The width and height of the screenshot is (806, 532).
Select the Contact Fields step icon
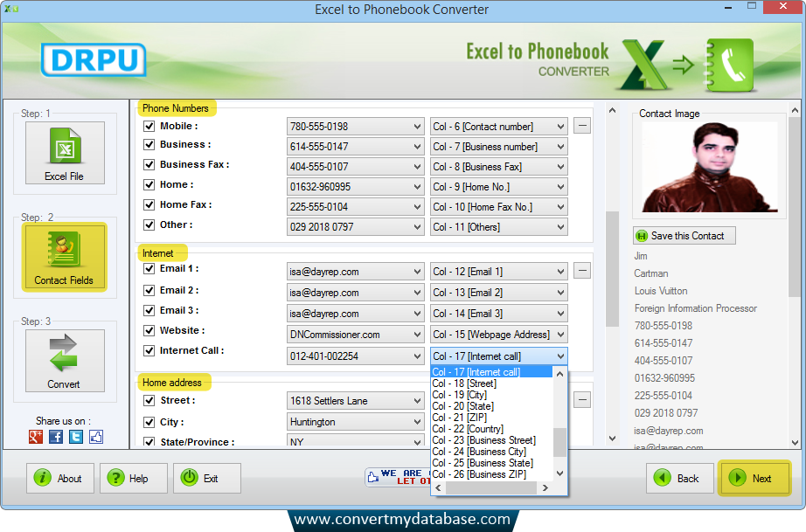[x=65, y=258]
